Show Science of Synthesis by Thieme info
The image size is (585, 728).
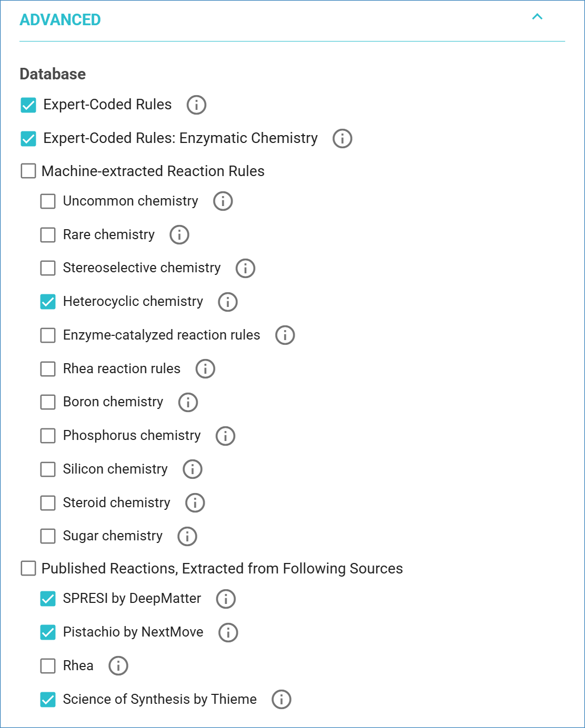(281, 699)
